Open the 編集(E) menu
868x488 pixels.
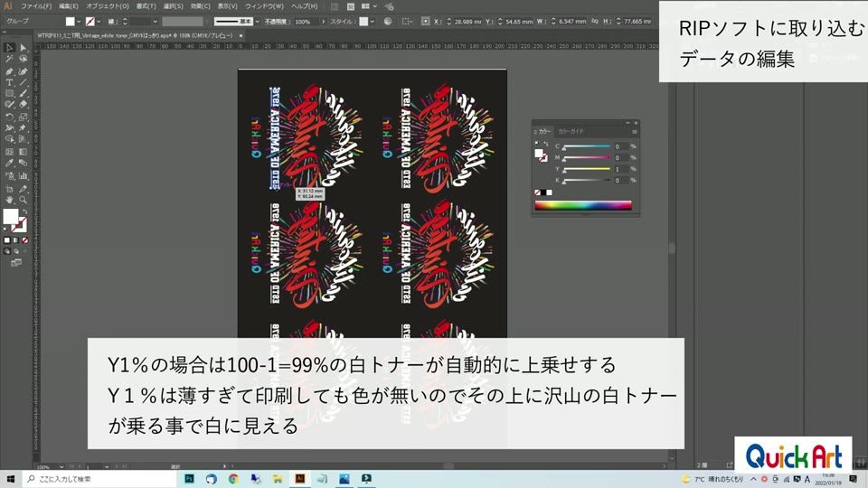pos(69,6)
